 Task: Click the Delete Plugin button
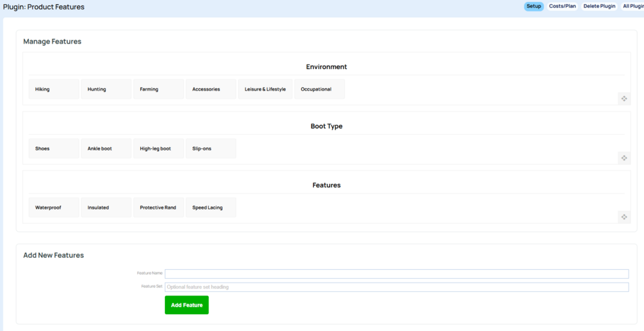pyautogui.click(x=599, y=6)
